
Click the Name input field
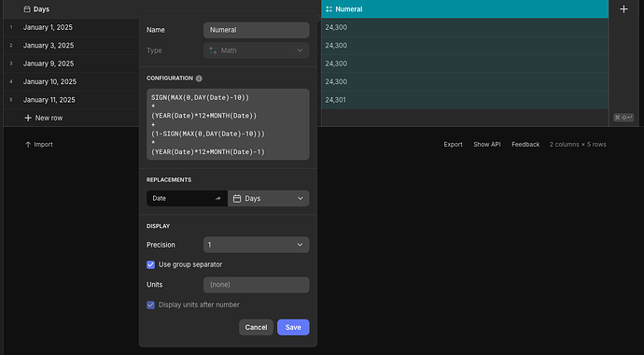(257, 30)
